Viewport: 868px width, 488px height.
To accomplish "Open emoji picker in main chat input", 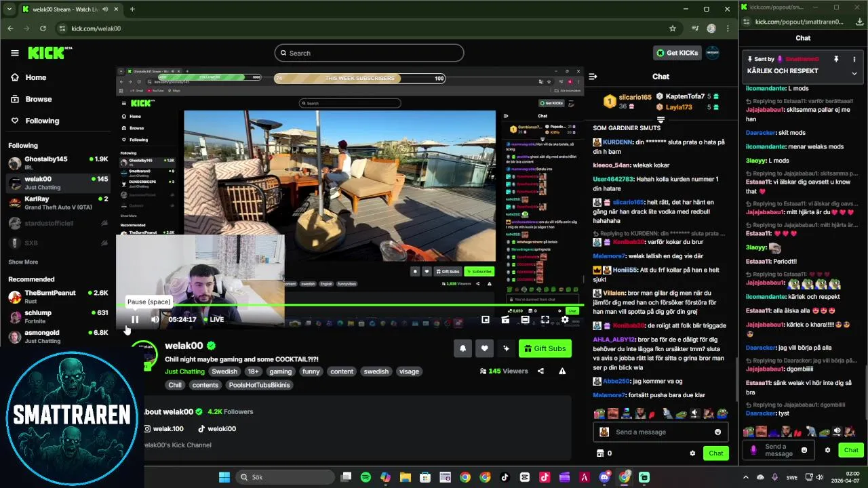I will click(x=717, y=432).
